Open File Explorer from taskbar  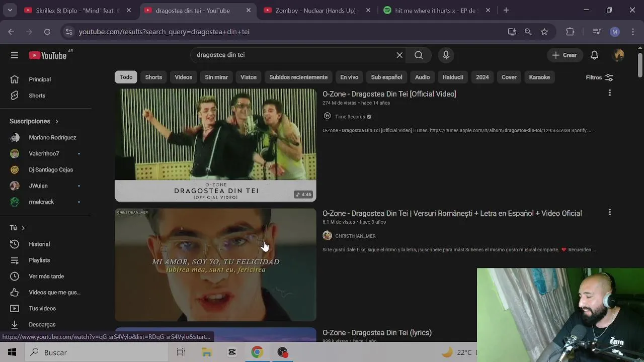[x=207, y=352]
